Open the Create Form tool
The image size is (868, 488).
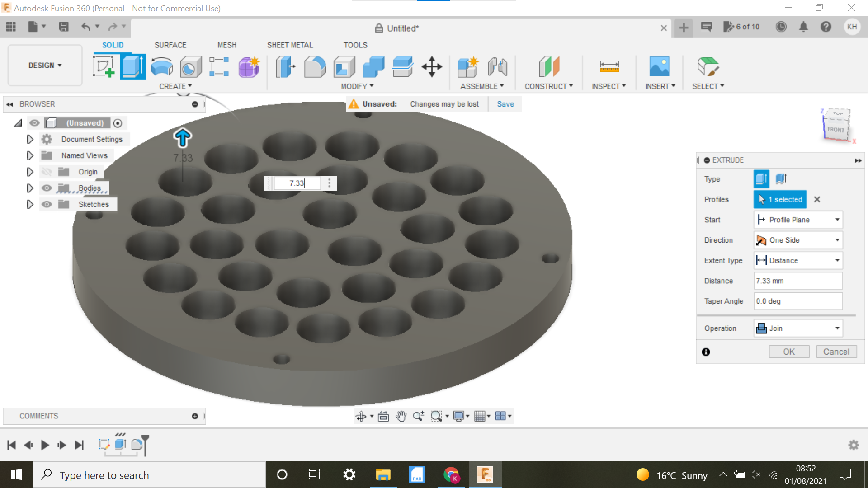(x=249, y=67)
